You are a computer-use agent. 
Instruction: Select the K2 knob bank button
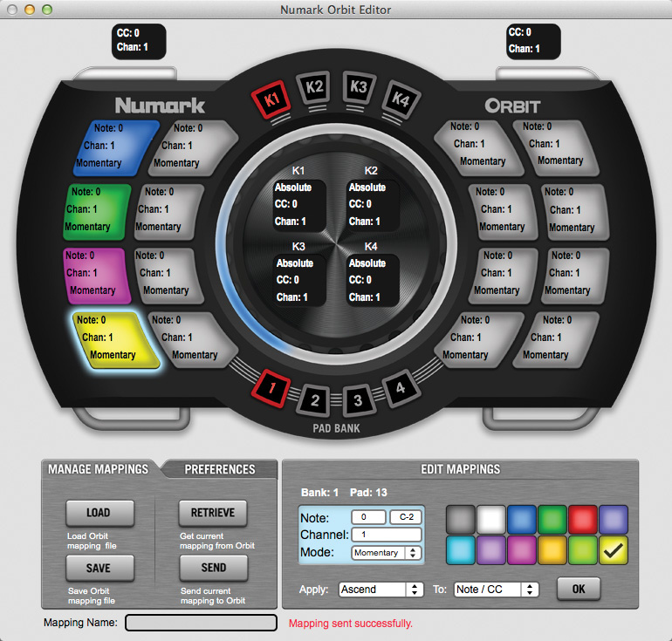[x=314, y=87]
